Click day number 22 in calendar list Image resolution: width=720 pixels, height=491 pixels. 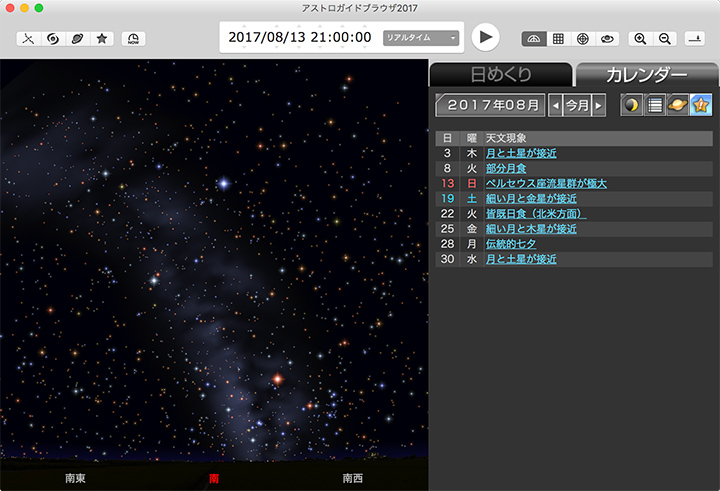point(448,214)
